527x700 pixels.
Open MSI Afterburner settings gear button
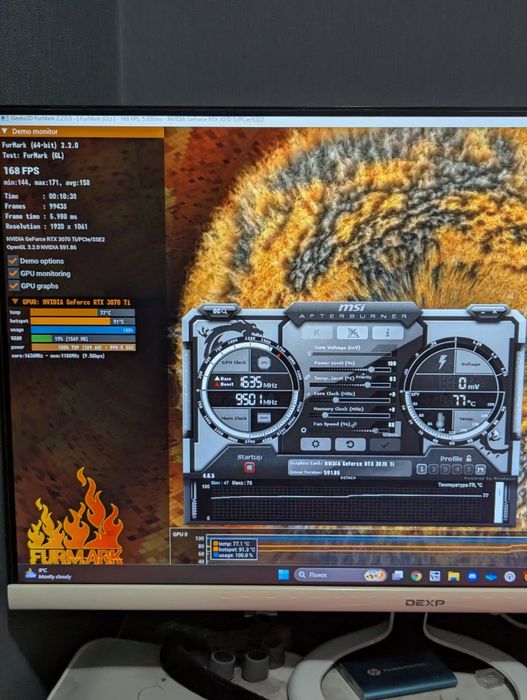coord(316,444)
